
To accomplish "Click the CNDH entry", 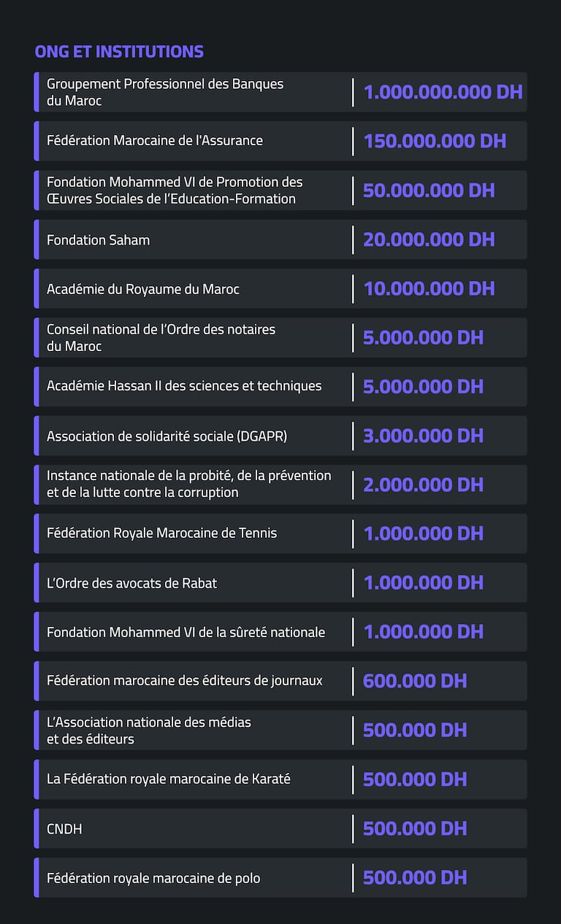I will [x=64, y=829].
